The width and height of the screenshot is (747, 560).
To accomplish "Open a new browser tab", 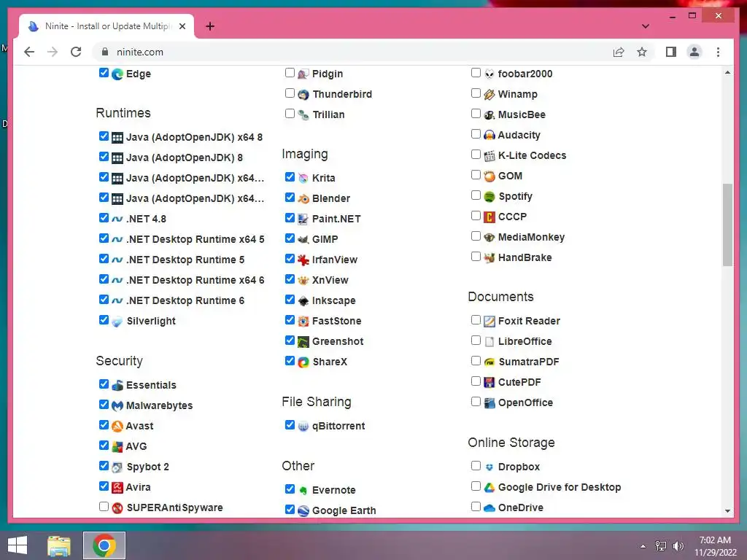I will tap(210, 26).
